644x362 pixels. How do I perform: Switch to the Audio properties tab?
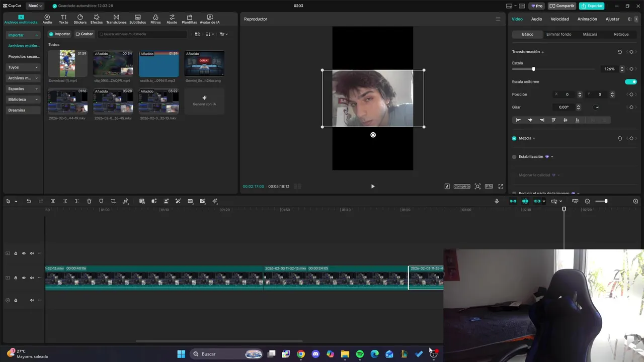[536, 19]
